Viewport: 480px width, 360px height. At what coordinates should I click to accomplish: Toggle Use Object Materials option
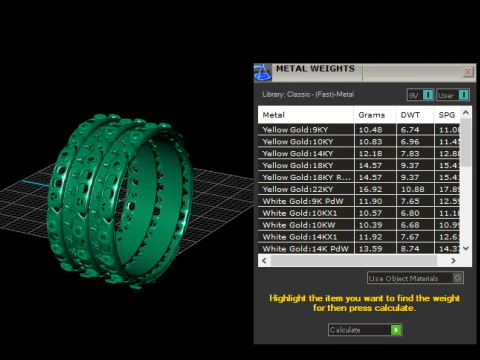415,278
